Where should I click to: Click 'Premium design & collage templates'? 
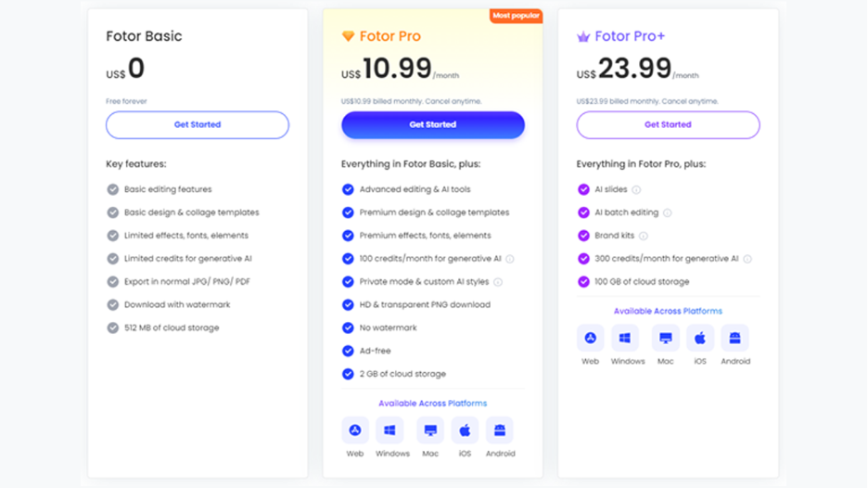click(435, 212)
